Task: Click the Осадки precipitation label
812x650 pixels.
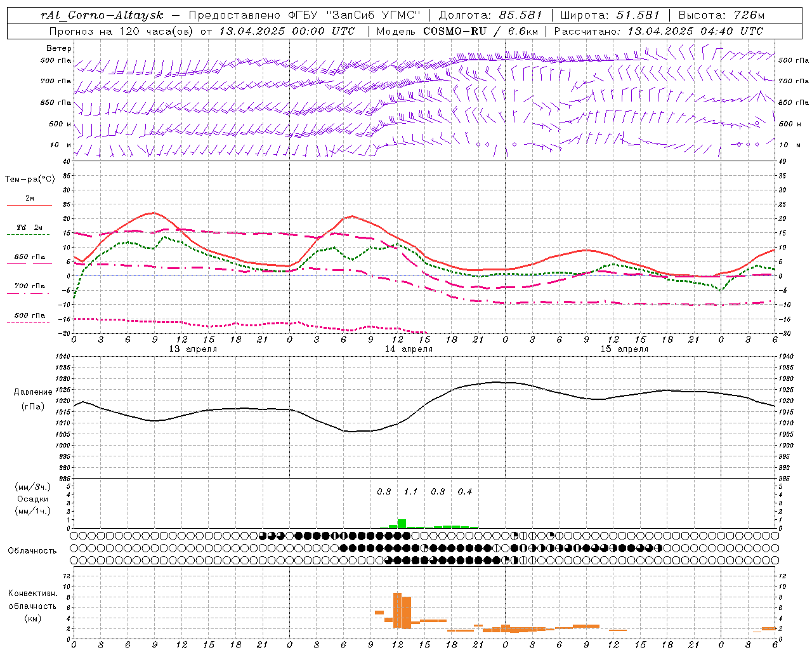Action: pyautogui.click(x=33, y=500)
